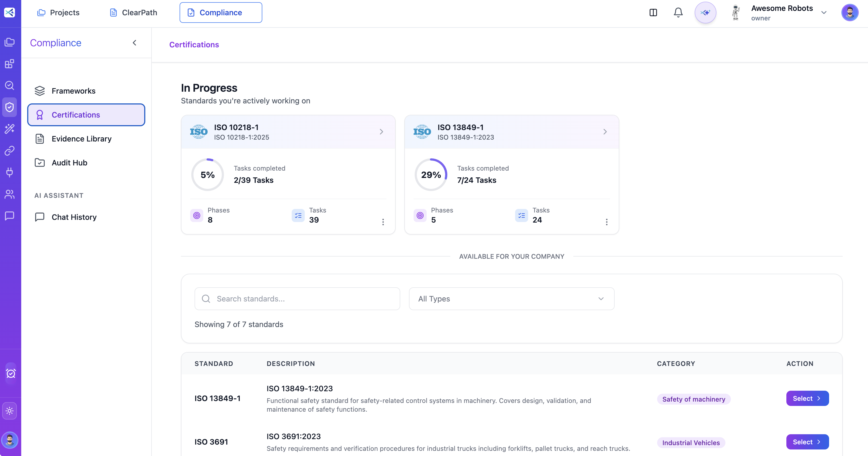Viewport: 868px width, 456px height.
Task: Click the magic wand sidebar icon
Action: point(10,129)
